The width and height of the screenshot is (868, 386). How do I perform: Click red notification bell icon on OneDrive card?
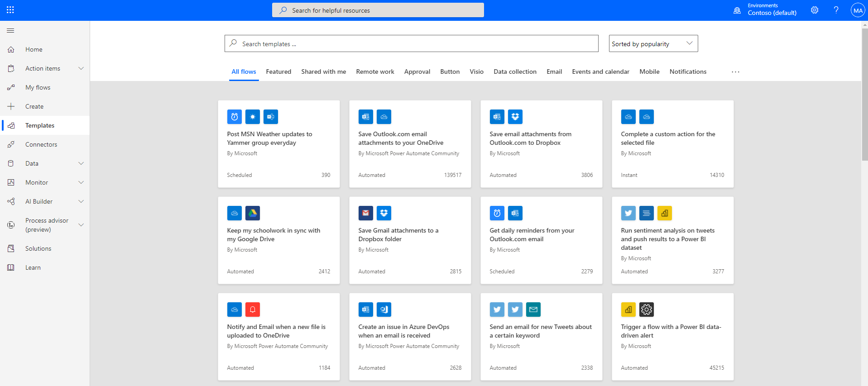[x=253, y=310]
